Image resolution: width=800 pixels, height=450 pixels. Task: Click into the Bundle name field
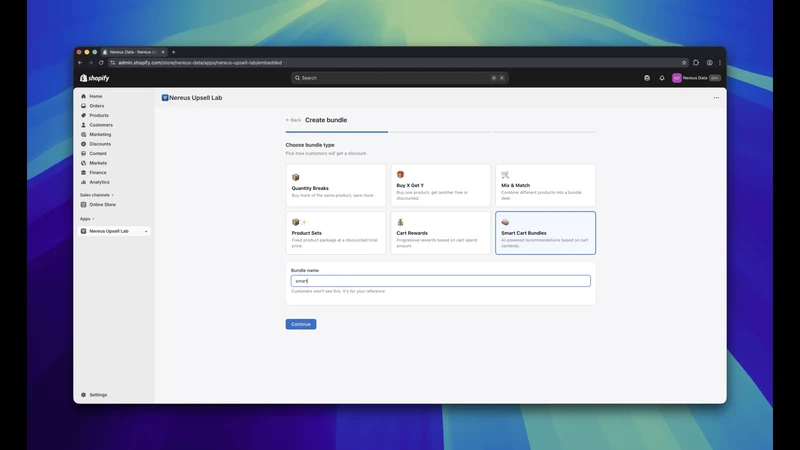click(440, 281)
